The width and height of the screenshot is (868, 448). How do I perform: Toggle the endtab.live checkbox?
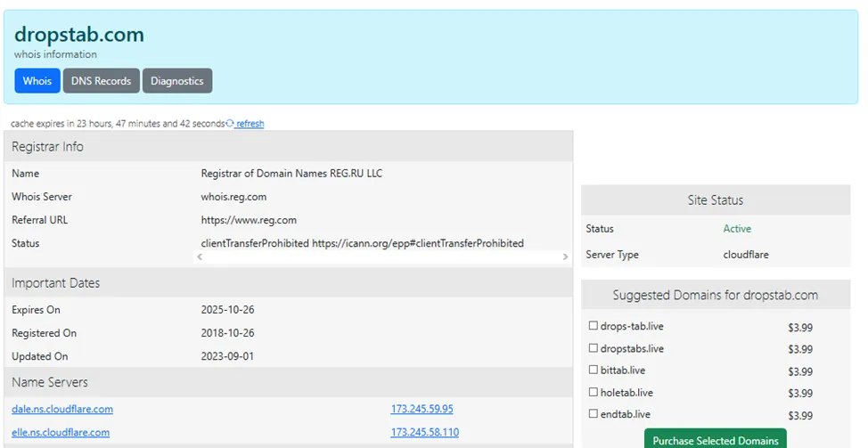click(593, 413)
